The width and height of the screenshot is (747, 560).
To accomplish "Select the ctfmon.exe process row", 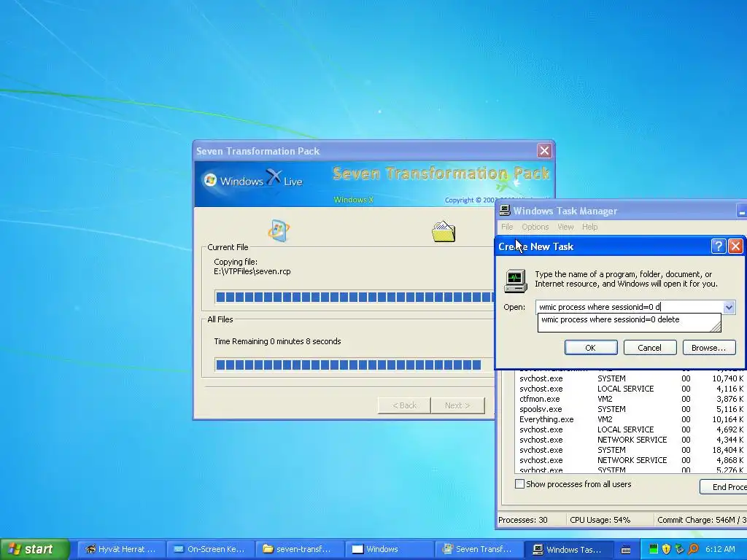I will tap(631, 399).
